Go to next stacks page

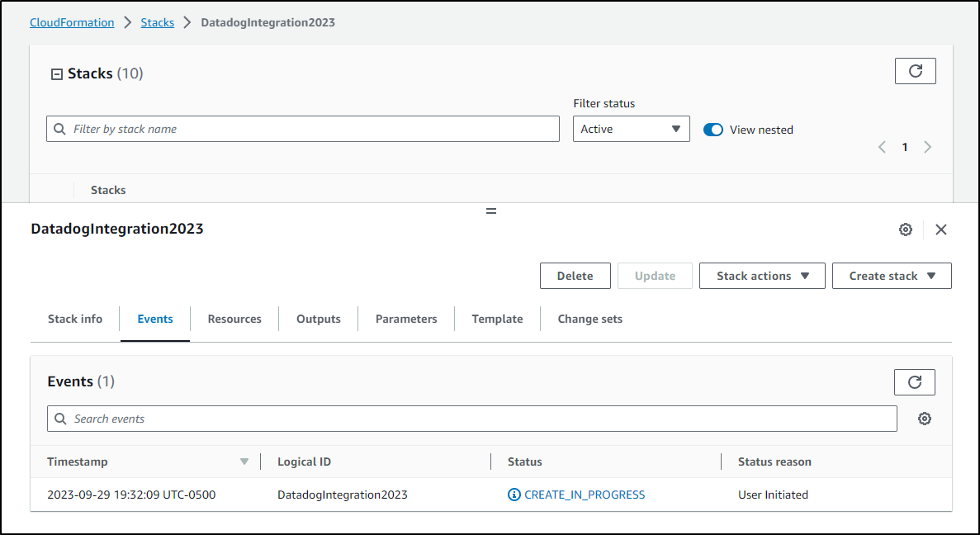(x=927, y=147)
